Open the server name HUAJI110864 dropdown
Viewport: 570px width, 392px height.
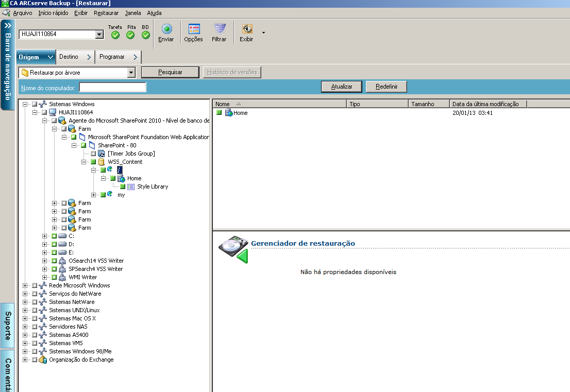pyautogui.click(x=99, y=35)
